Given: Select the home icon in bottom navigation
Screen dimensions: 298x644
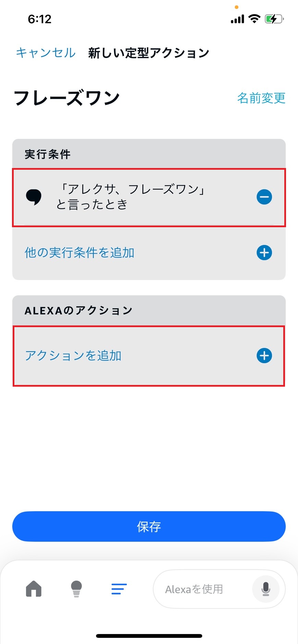Looking at the screenshot, I should point(33,589).
